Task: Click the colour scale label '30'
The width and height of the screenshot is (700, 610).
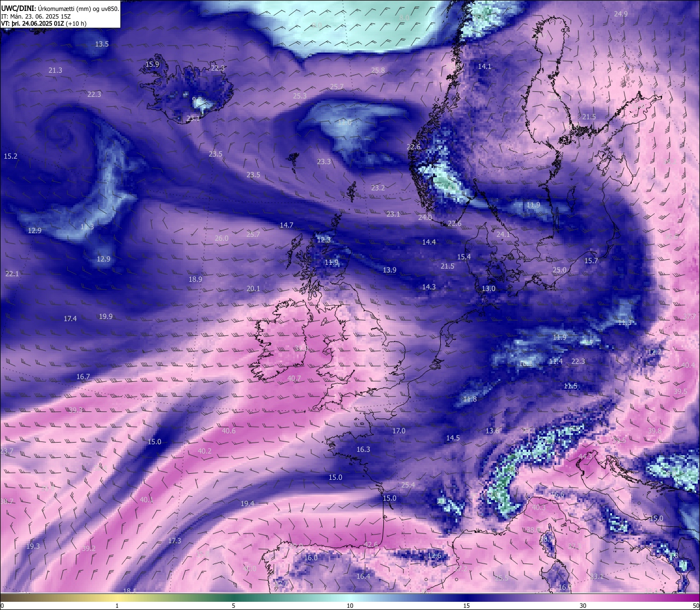Action: (x=583, y=606)
